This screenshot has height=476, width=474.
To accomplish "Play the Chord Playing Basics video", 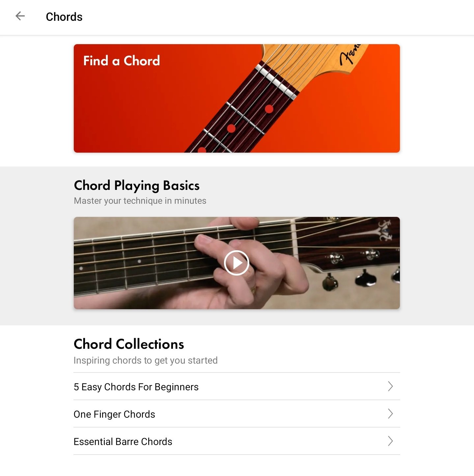I will click(x=236, y=263).
